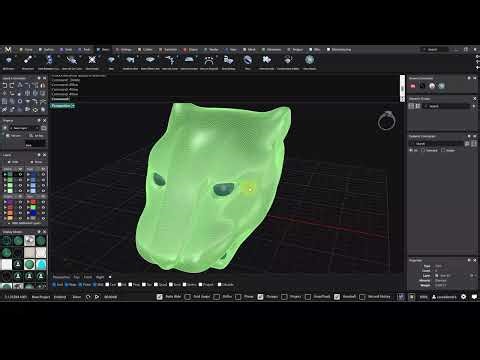
Task: Open the chat bubble icon in the status bar
Action: [x=474, y=297]
